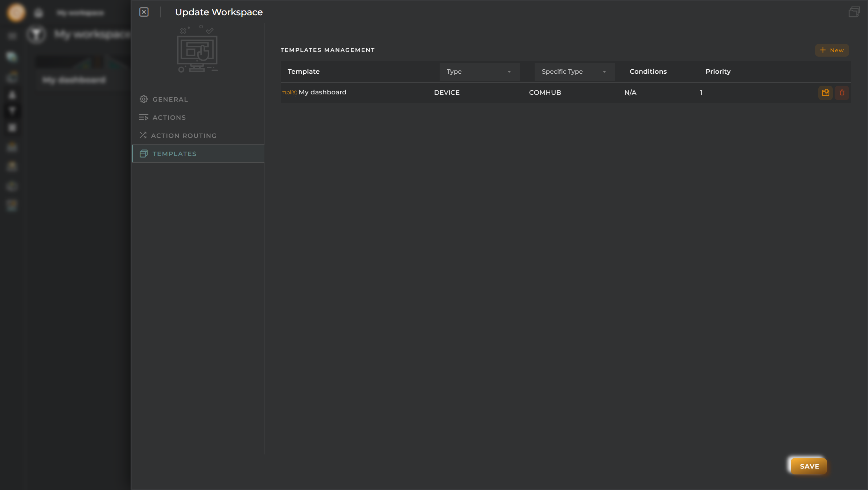Viewport: 868px width, 490px height.
Task: Click the SAVE button to apply changes
Action: tap(809, 466)
